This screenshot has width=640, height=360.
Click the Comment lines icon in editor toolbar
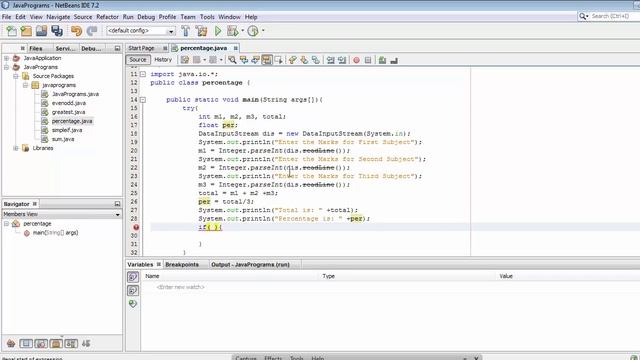(x=382, y=60)
